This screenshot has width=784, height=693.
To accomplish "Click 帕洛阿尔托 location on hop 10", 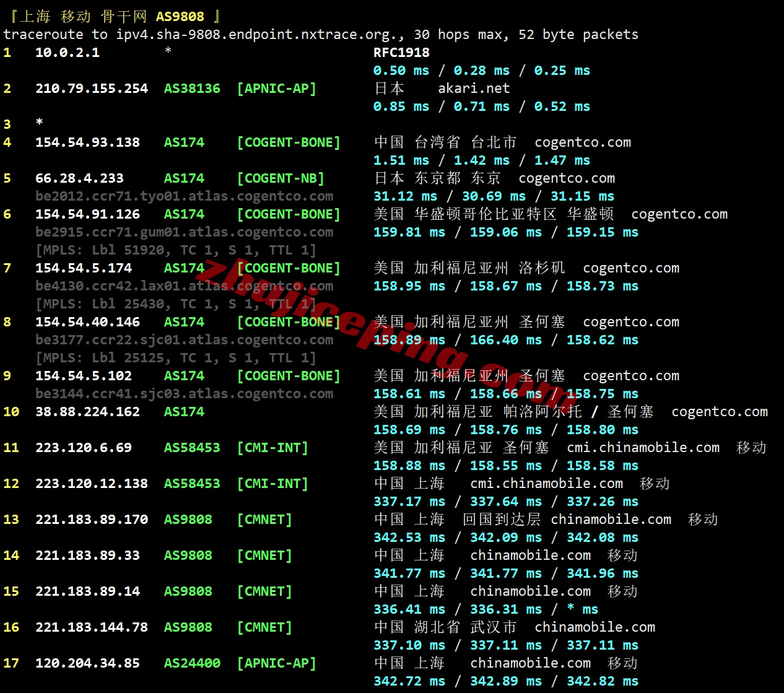I will tap(542, 412).
